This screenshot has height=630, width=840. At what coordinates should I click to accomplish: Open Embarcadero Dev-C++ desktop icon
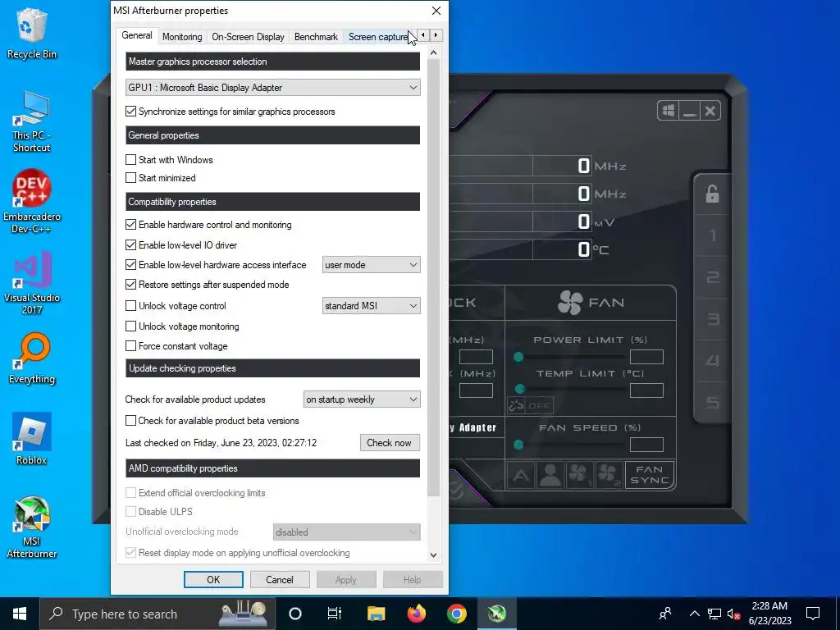coord(32,202)
